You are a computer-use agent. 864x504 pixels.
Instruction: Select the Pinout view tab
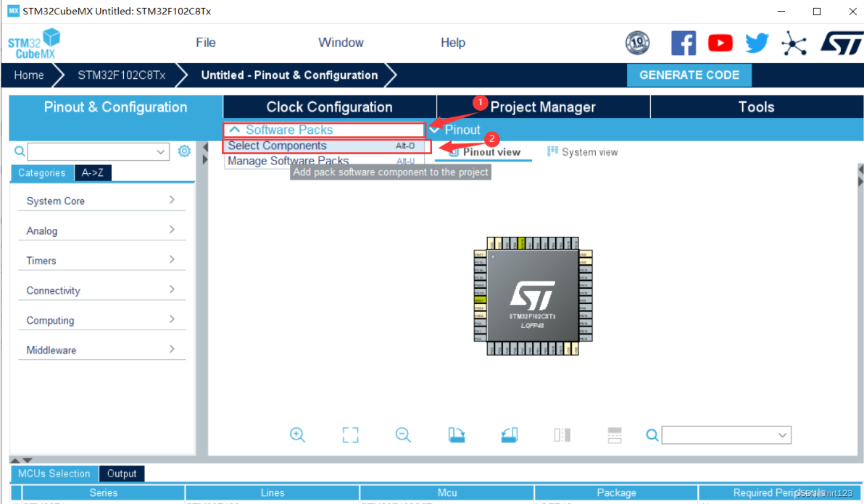pos(483,152)
